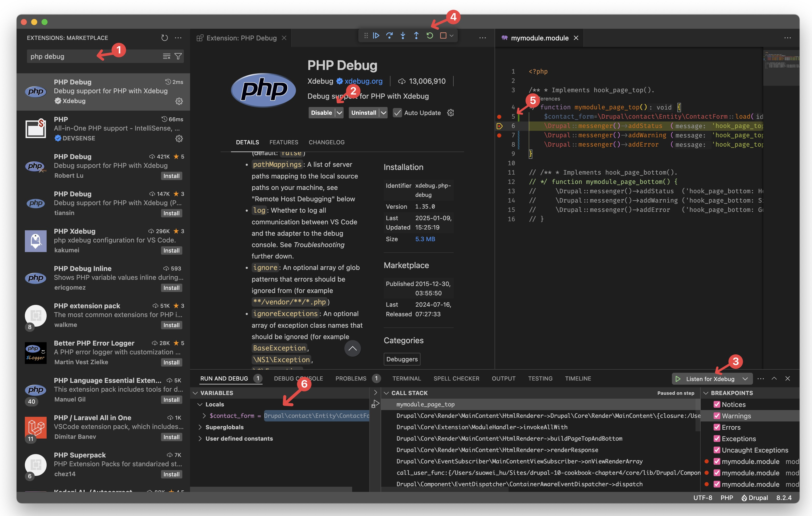This screenshot has width=812, height=516.
Task: Click the php debug search field
Action: click(91, 56)
